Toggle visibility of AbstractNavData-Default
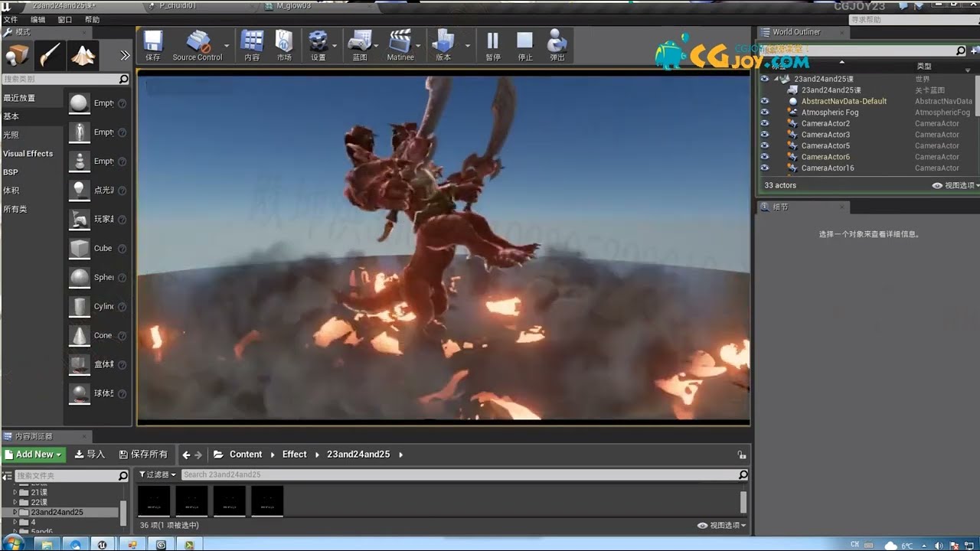 [764, 101]
